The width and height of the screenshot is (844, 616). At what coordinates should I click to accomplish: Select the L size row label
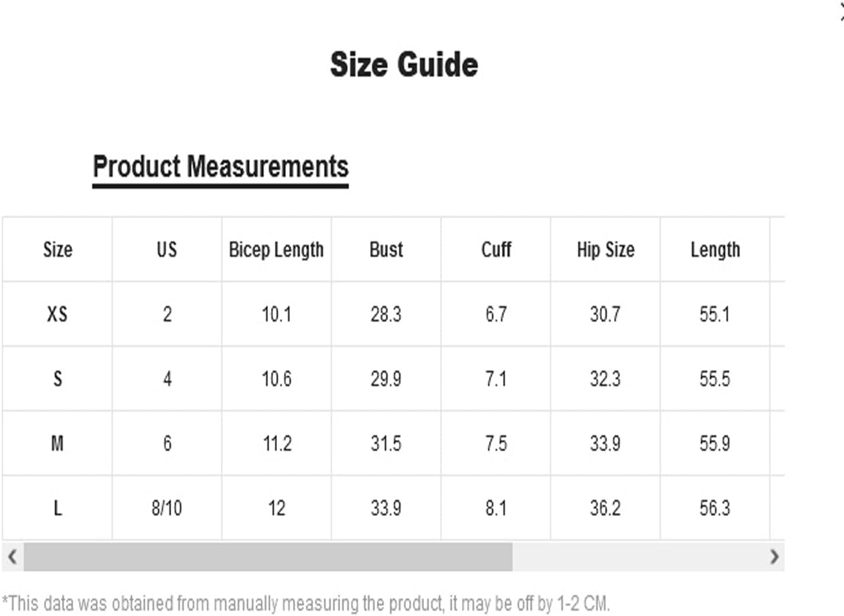pos(57,508)
